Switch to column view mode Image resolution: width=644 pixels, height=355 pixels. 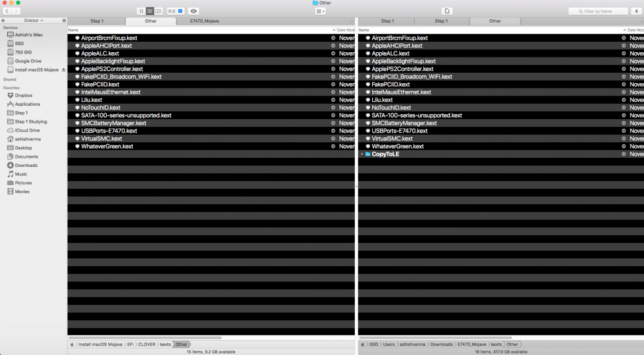tap(158, 11)
